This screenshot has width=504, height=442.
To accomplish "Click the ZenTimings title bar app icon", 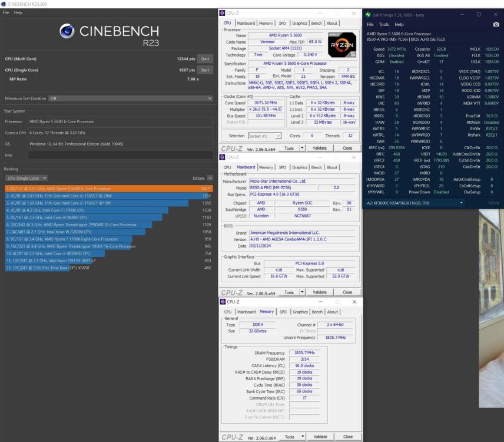I will [368, 15].
